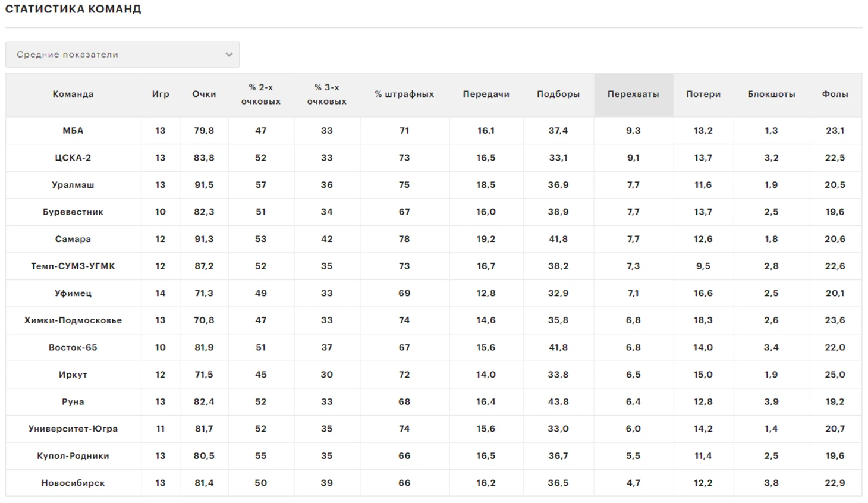Viewport: 868px width, 503px height.
Task: Click Руна rebounds value 43,8
Action: tap(558, 402)
